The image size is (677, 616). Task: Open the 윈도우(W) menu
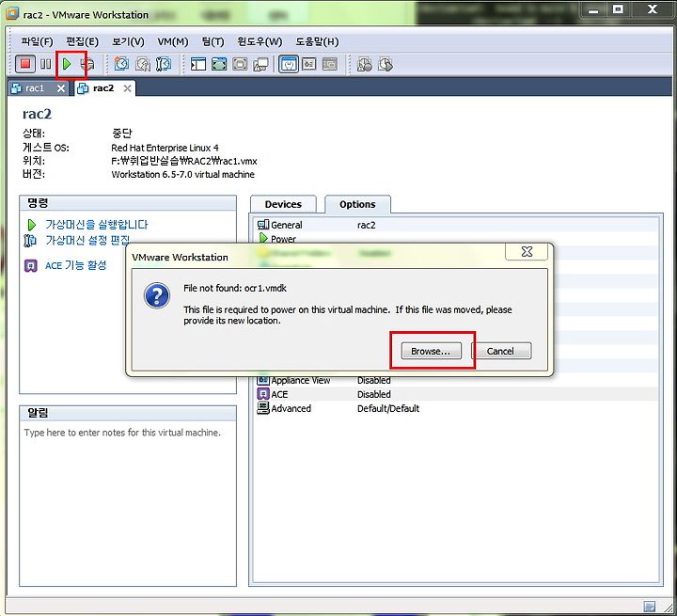coord(260,41)
